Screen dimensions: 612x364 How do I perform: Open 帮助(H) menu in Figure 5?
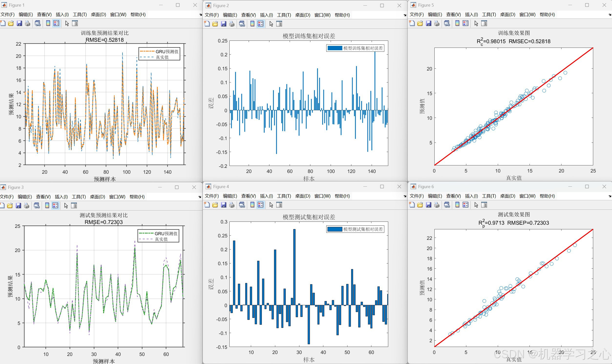[547, 15]
